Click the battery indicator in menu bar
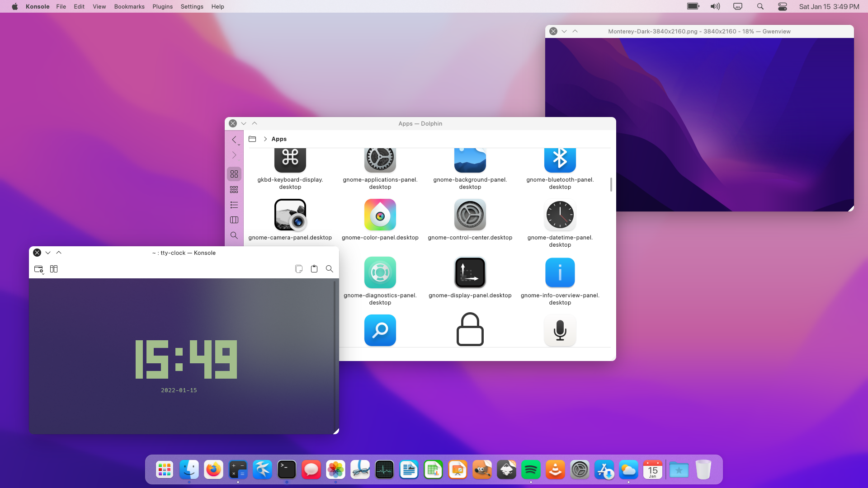This screenshot has height=488, width=868. pos(693,6)
